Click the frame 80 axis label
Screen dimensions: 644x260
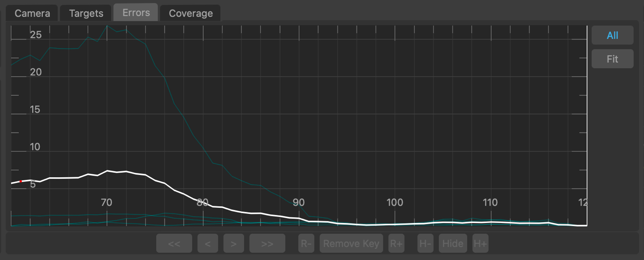click(202, 203)
